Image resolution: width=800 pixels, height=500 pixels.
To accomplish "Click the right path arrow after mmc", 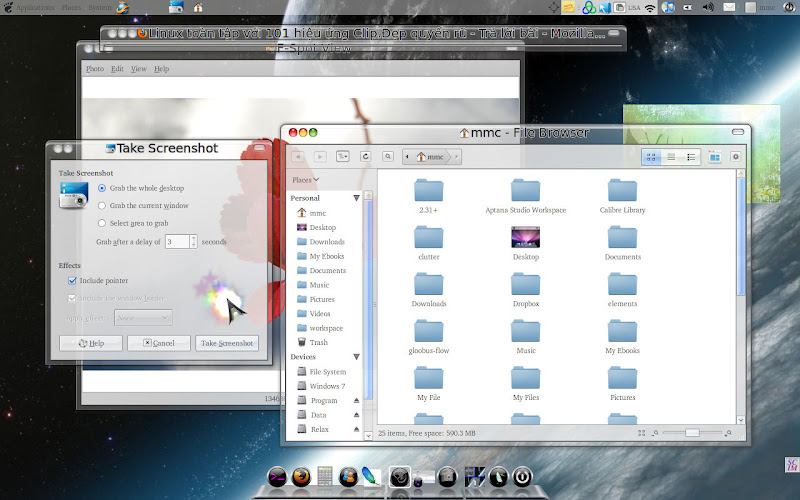I will [456, 157].
